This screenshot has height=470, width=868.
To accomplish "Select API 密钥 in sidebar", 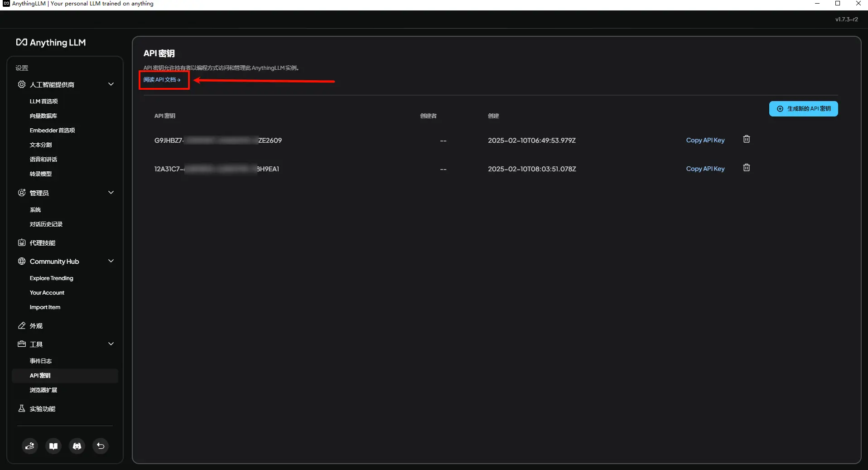I will pos(65,375).
